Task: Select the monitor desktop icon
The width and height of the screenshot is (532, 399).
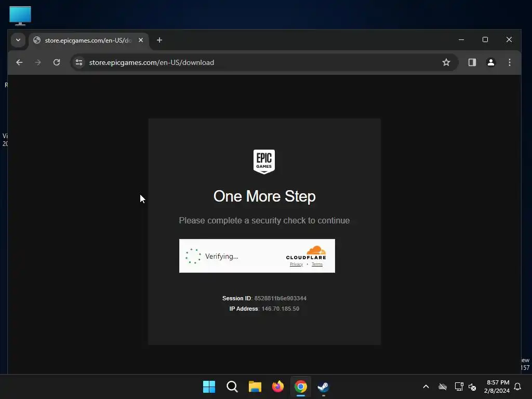Action: click(x=20, y=16)
